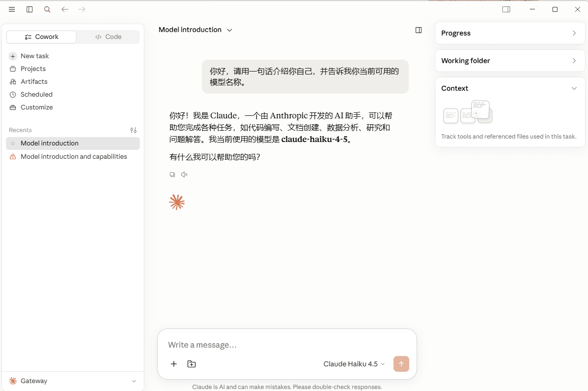Add attachment with the plus icon

click(174, 364)
